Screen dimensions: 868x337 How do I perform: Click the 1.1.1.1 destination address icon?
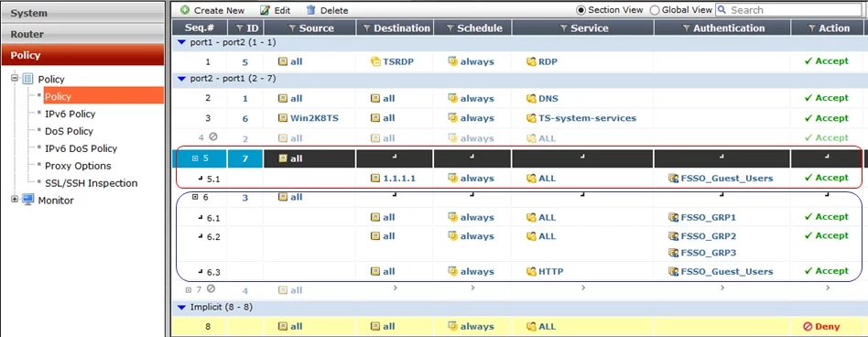click(375, 179)
